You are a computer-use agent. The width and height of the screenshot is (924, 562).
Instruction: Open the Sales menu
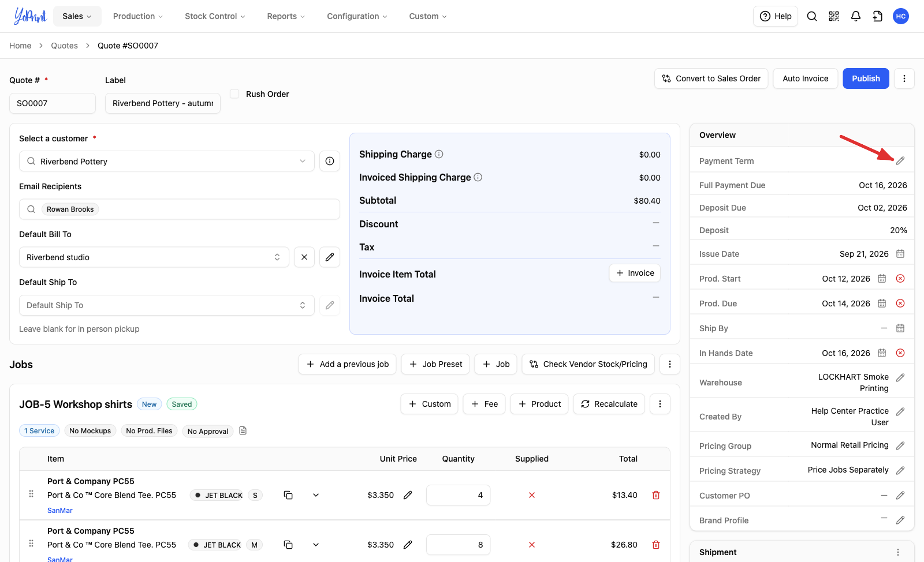(x=77, y=16)
